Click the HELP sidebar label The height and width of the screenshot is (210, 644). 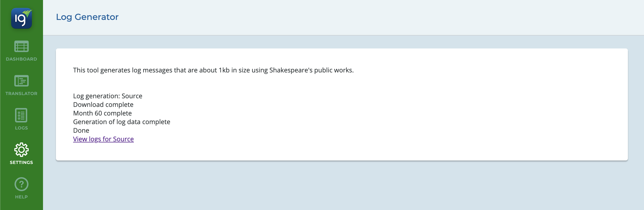click(22, 197)
